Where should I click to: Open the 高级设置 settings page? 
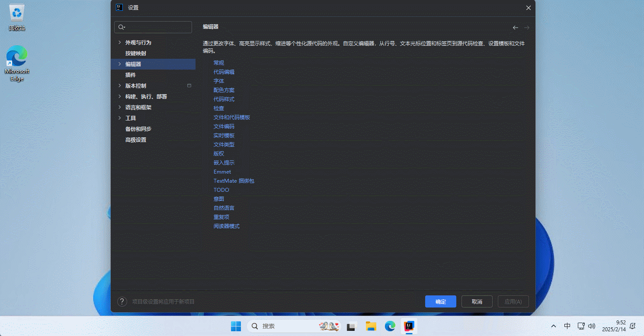point(136,139)
